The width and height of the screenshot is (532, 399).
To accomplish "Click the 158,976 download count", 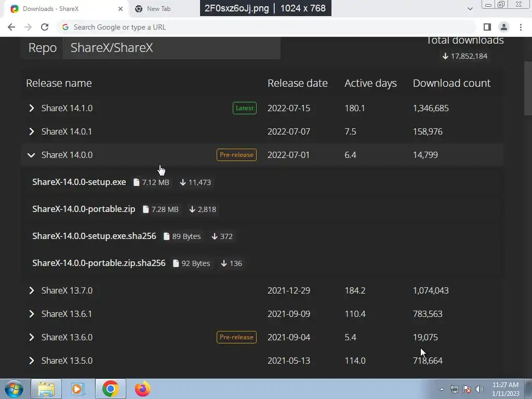I will (428, 131).
